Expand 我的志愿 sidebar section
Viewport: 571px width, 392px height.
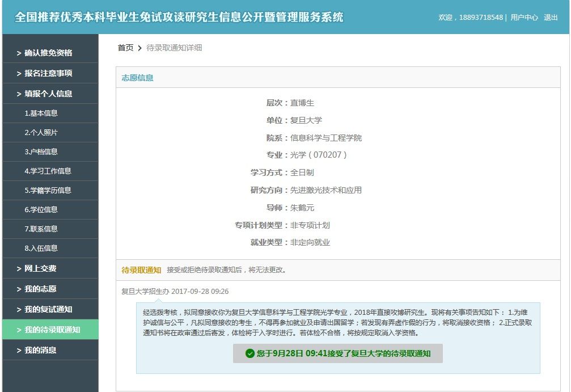pyautogui.click(x=40, y=289)
